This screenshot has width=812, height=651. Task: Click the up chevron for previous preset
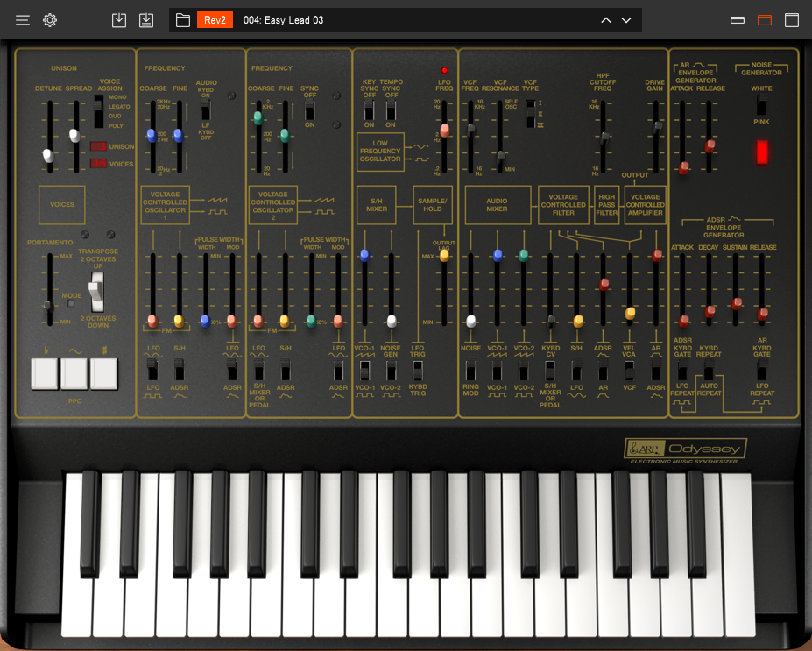[605, 19]
